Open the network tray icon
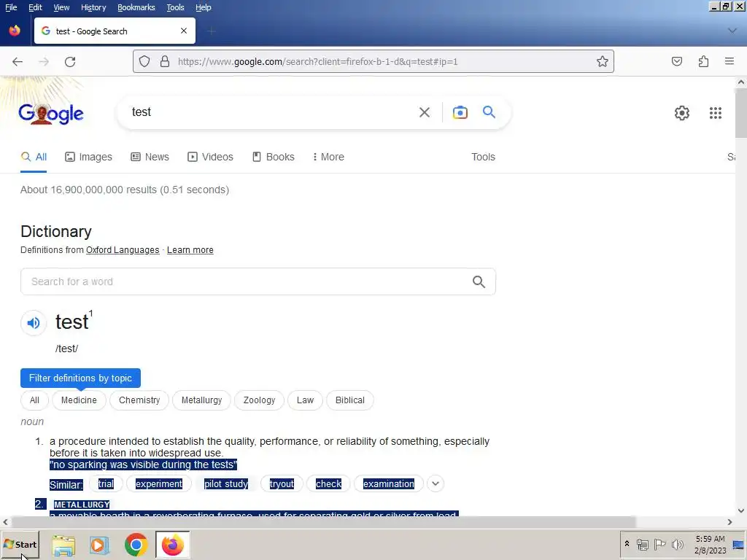The image size is (747, 560). [x=642, y=544]
